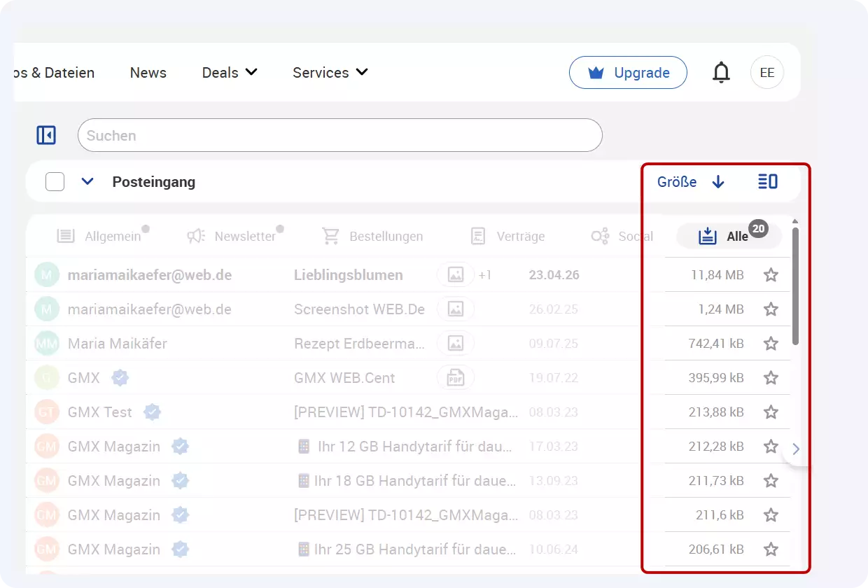The width and height of the screenshot is (868, 588).
Task: Expand the Services dropdown
Action: tap(329, 72)
